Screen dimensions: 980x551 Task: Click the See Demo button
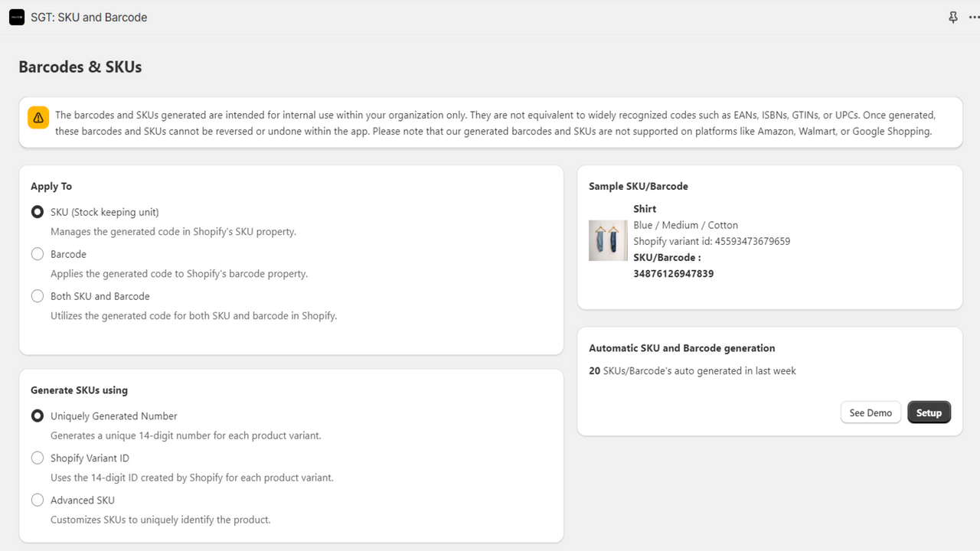click(871, 412)
